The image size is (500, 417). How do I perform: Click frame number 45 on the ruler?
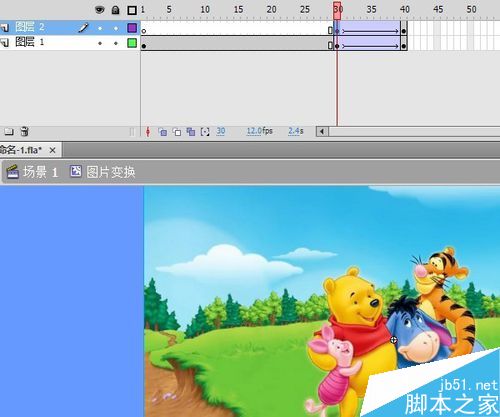[x=438, y=10]
